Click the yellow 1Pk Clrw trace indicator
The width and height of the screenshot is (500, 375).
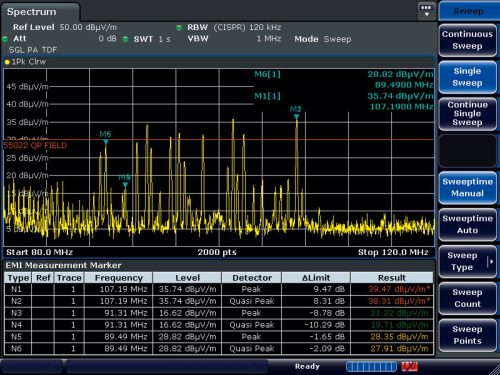(7, 62)
